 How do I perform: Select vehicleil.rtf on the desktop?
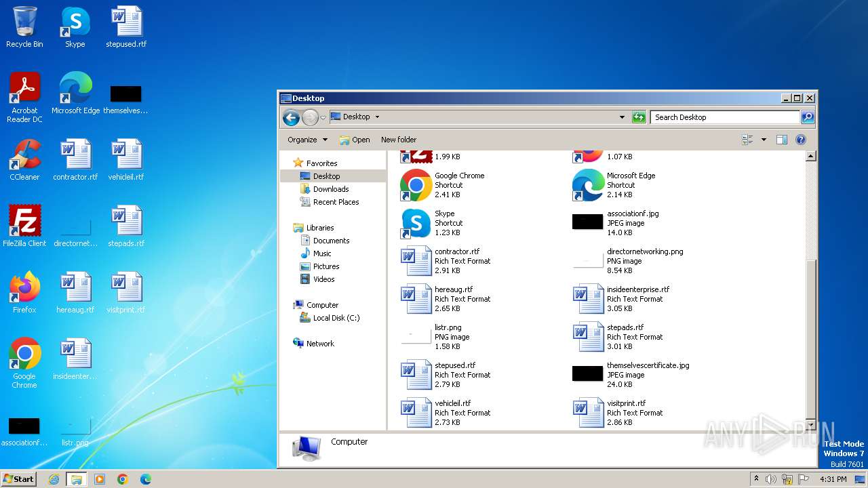126,160
